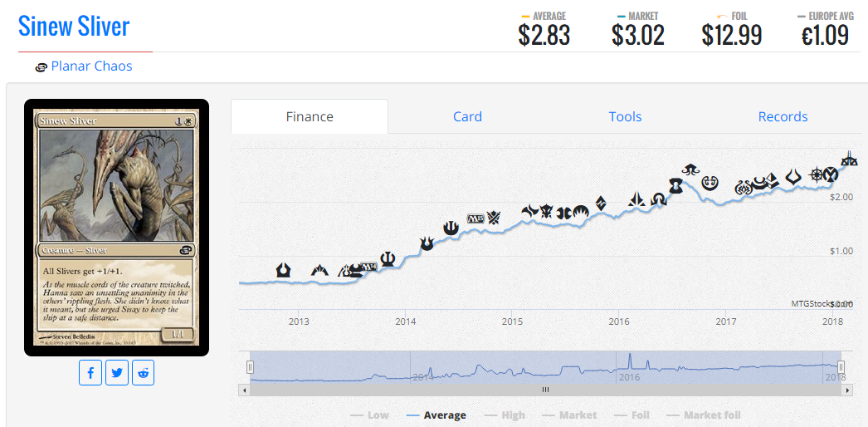
Task: Enable the Market price series
Action: pyautogui.click(x=569, y=415)
